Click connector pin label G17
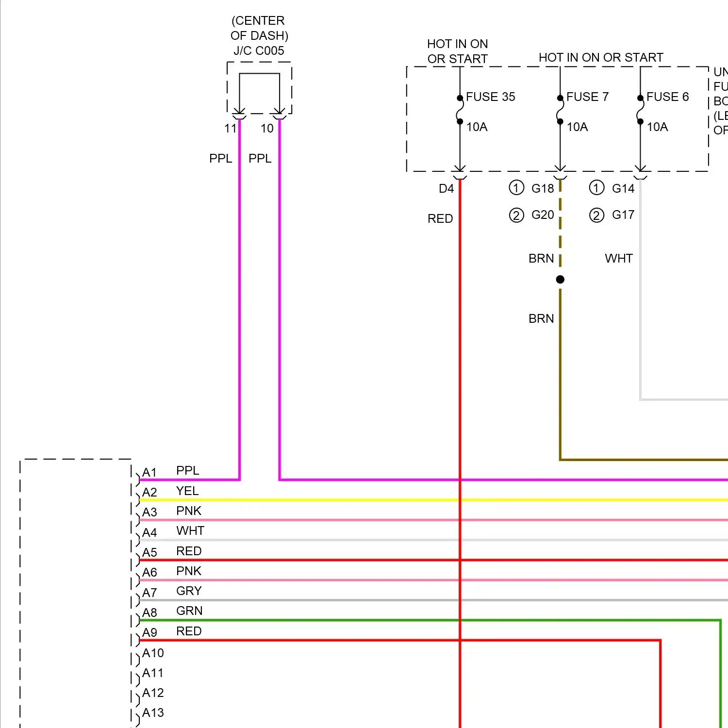Screen dimensions: 728x728 [x=623, y=215]
